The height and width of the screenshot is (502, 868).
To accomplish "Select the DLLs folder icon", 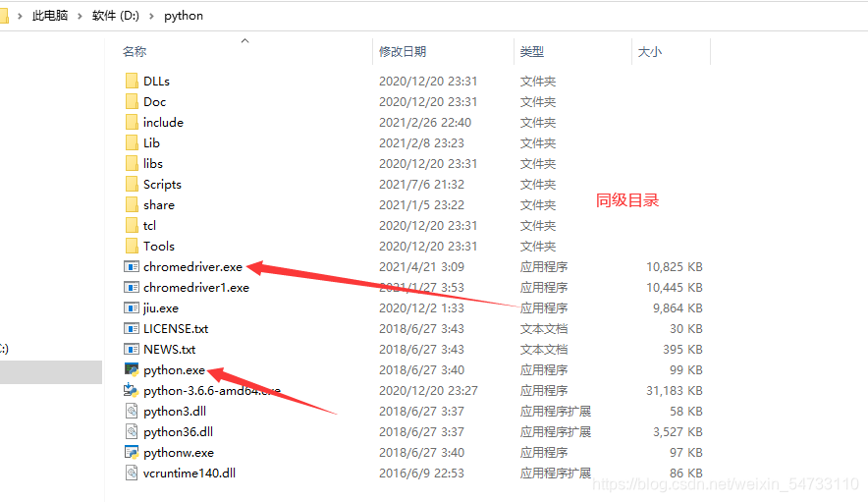I will click(x=132, y=81).
